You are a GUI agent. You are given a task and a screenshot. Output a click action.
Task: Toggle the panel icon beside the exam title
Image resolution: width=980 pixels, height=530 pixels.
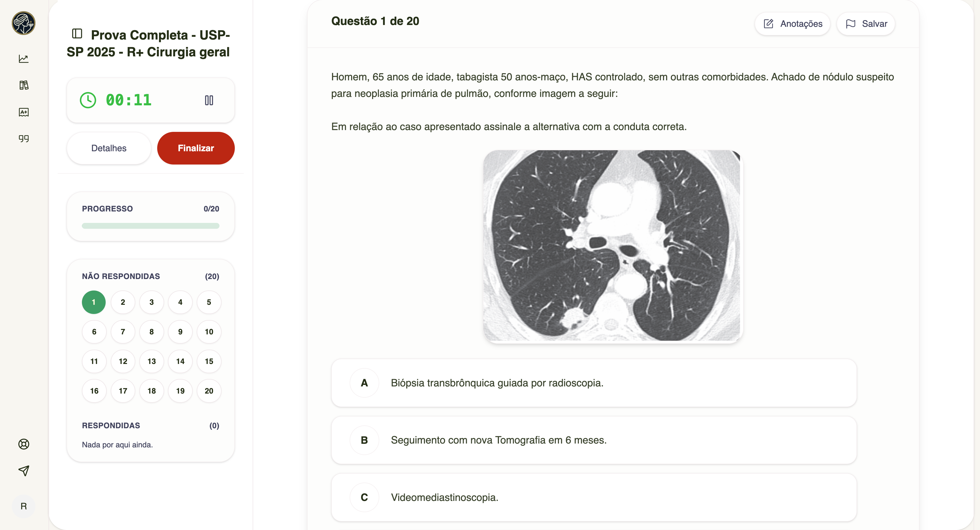click(x=77, y=33)
